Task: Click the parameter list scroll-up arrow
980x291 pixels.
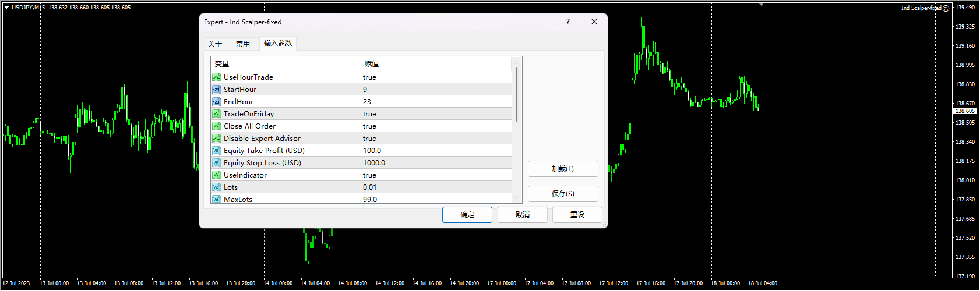Action: tap(516, 61)
